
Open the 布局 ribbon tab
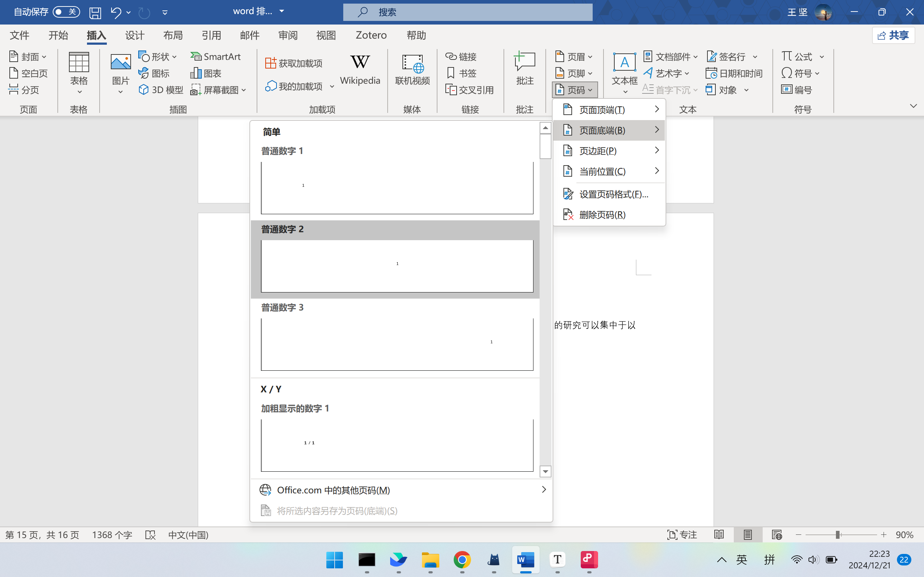tap(173, 35)
